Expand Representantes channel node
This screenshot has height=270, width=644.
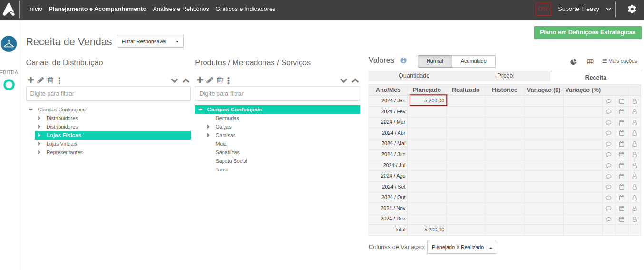click(39, 152)
